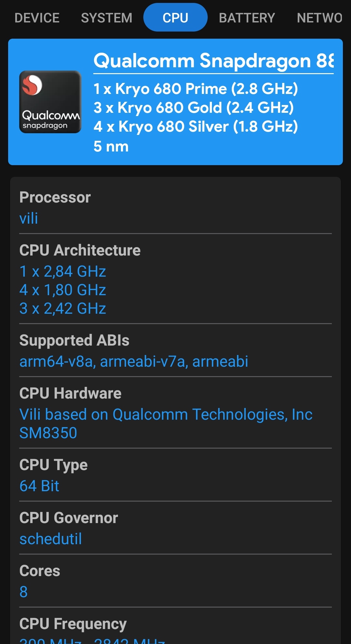Open the partially visible NETWORK tab
The width and height of the screenshot is (351, 644).
[319, 18]
